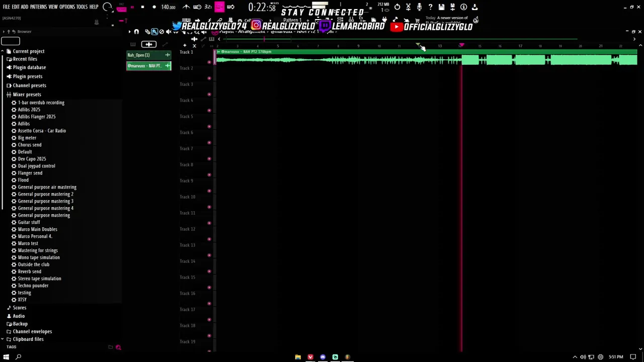The image size is (644, 362).
Task: Open the FILE menu
Action: [x=6, y=7]
